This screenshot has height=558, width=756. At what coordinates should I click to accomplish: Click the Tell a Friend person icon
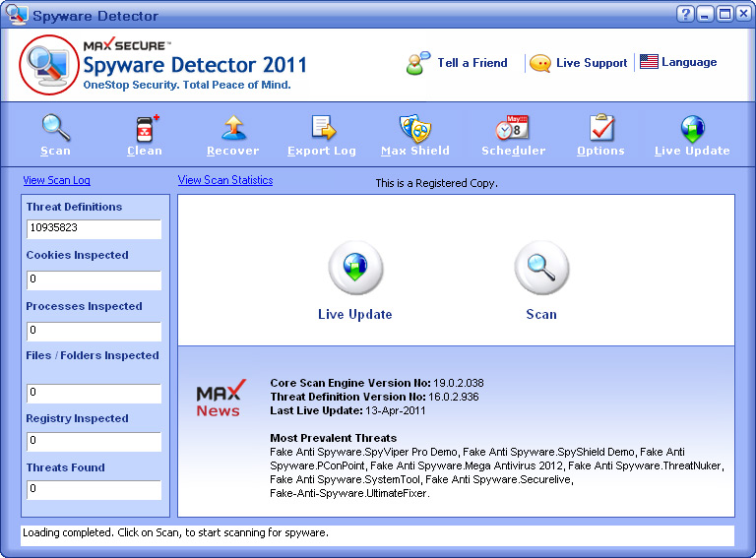click(417, 63)
